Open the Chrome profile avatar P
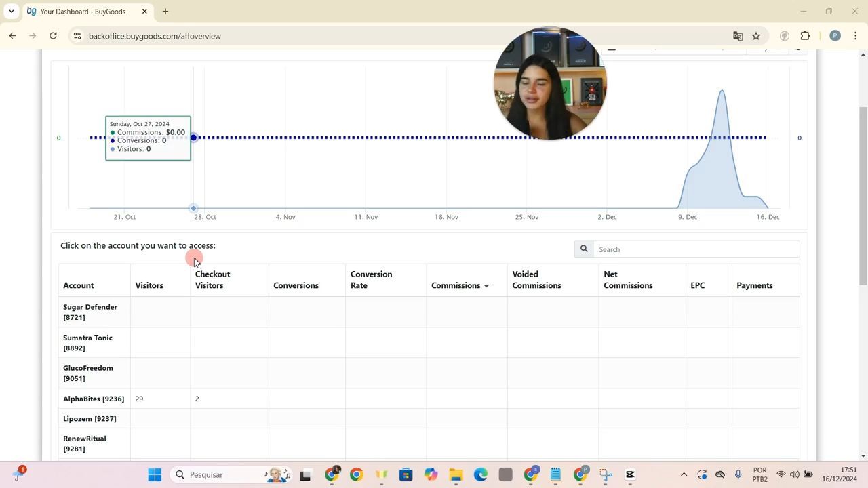The width and height of the screenshot is (868, 488). point(835,36)
